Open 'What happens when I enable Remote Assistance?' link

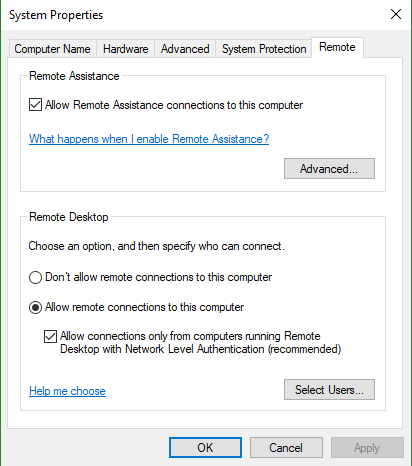149,139
